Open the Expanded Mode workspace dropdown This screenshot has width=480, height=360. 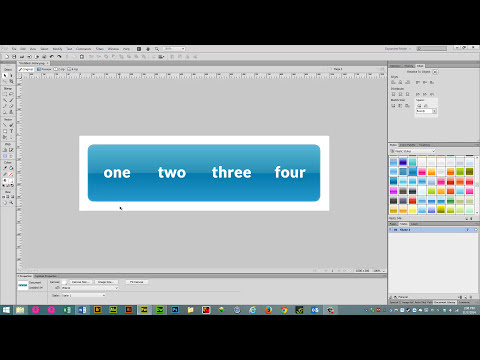click(x=398, y=49)
